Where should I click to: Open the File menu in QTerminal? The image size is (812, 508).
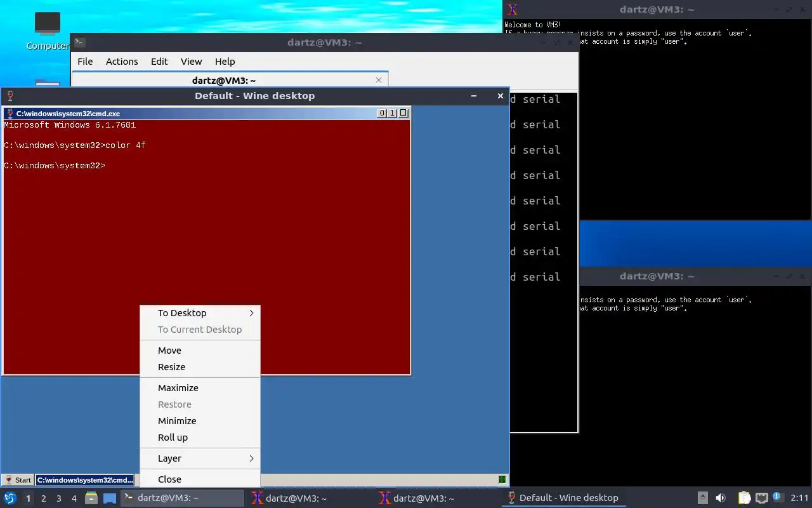[85, 62]
